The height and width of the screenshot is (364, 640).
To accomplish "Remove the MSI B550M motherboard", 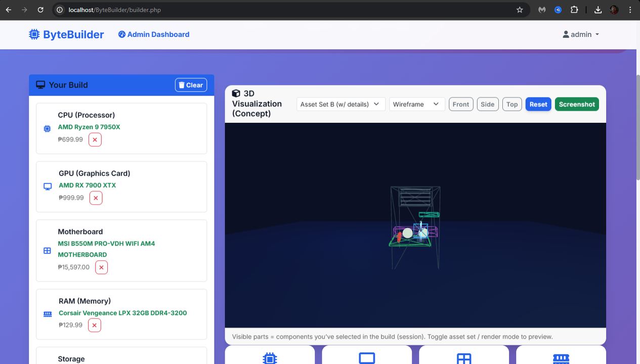I will (x=101, y=267).
